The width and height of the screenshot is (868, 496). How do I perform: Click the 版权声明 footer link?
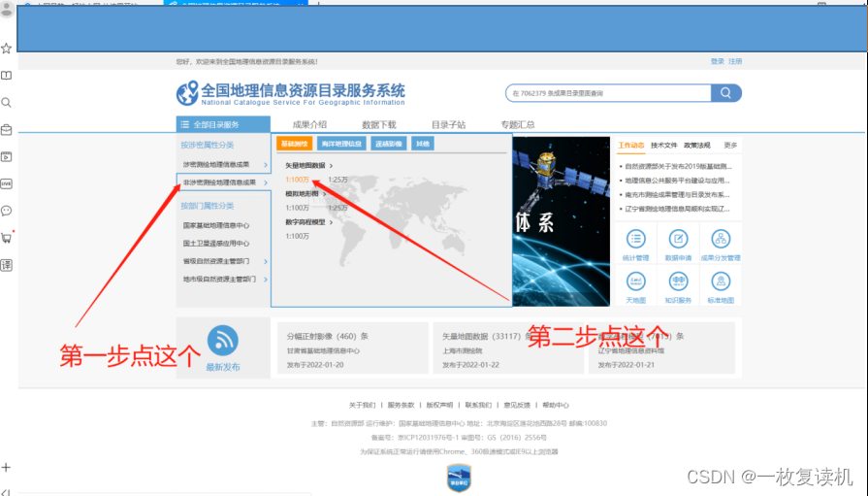point(439,405)
